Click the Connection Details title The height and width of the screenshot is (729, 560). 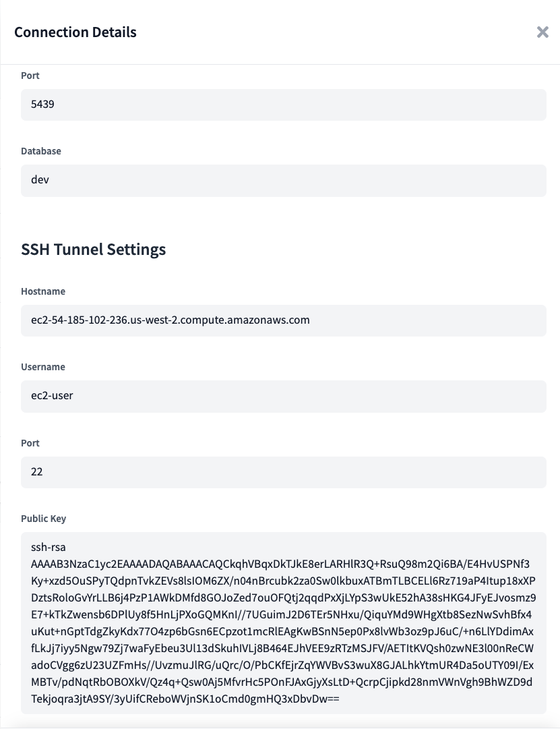coord(75,32)
